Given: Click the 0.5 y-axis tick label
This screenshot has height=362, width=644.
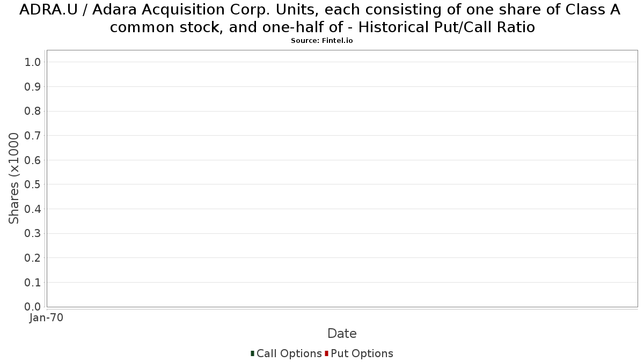Looking at the screenshot, I should pos(33,184).
